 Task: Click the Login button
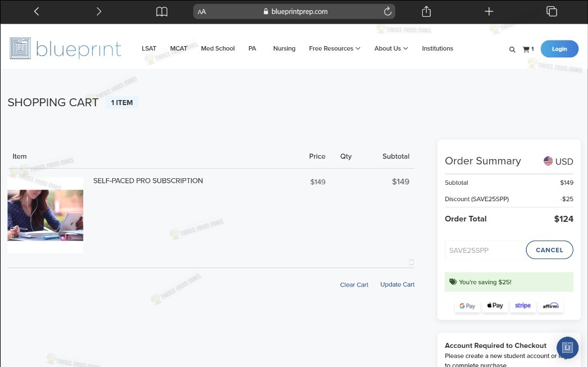pos(559,49)
